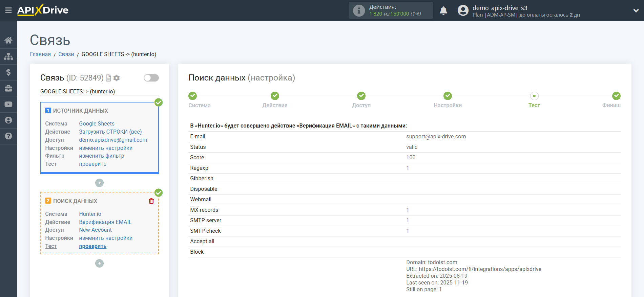Screen dimensions: 644x297
Task: Open the Связи breadcrumb link
Action: click(x=66, y=54)
